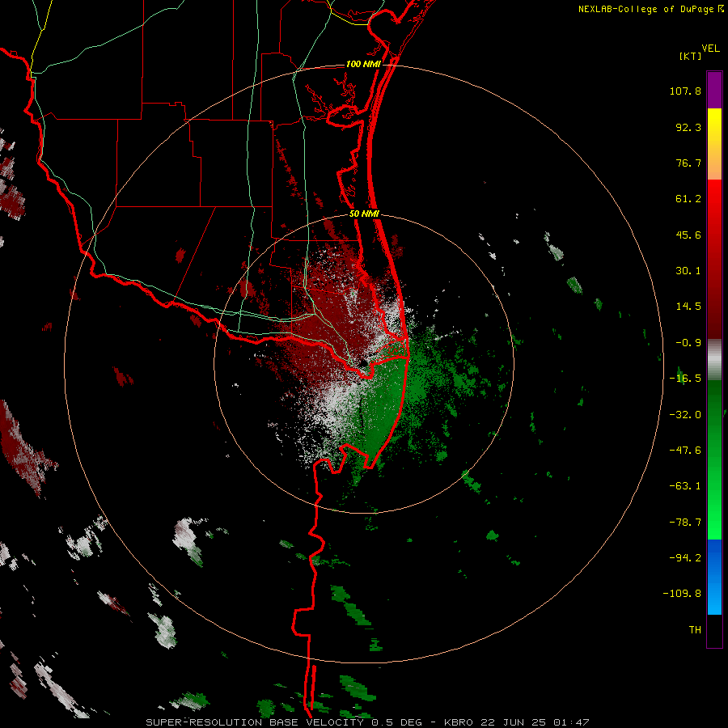Click the [KT] units label

691,56
